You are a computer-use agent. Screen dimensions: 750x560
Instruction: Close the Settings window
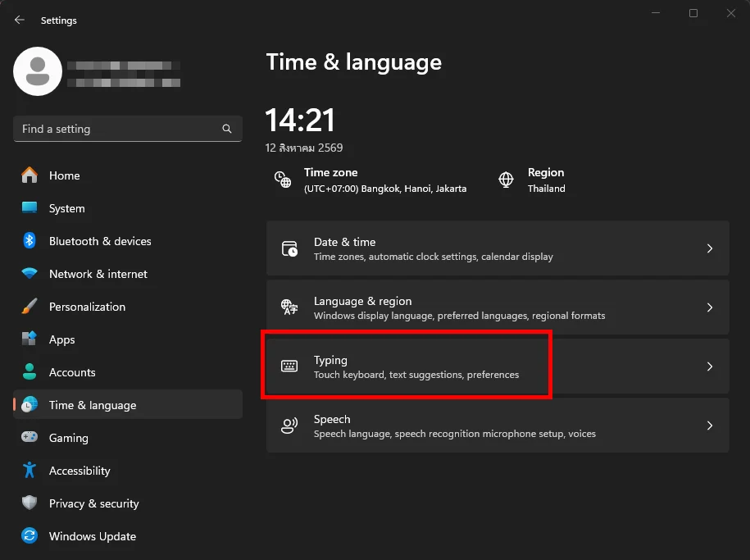pos(731,13)
